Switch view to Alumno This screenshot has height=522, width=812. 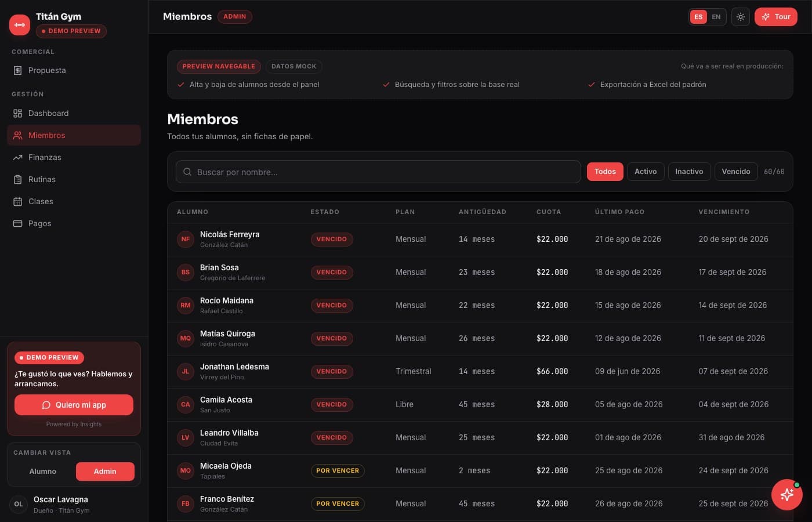[x=43, y=472]
